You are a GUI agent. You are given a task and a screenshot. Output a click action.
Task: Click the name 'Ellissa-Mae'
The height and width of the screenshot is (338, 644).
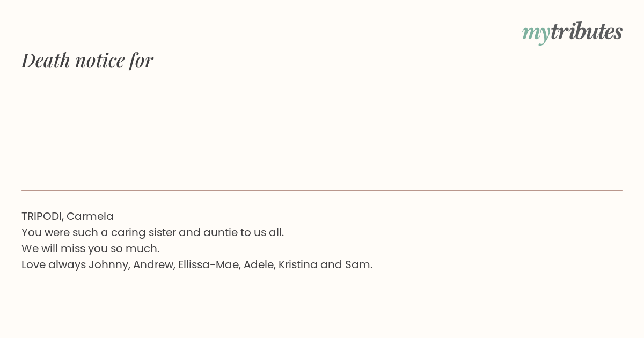click(x=209, y=264)
